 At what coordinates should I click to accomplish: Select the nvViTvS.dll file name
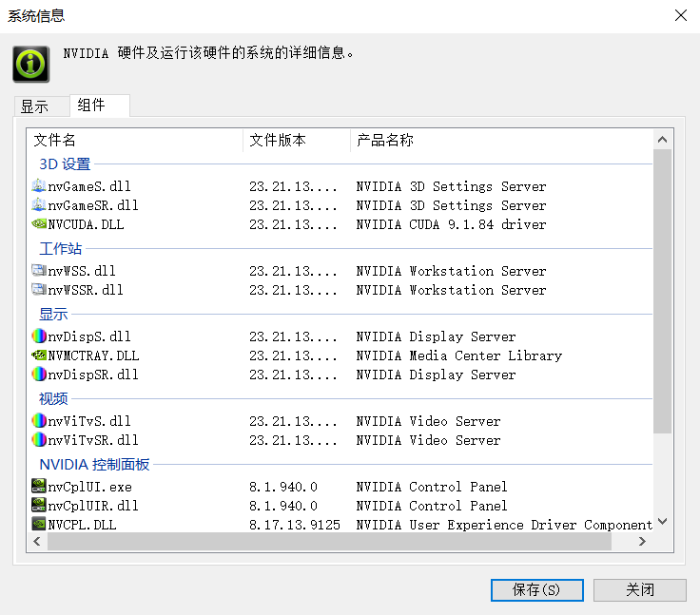(x=89, y=421)
